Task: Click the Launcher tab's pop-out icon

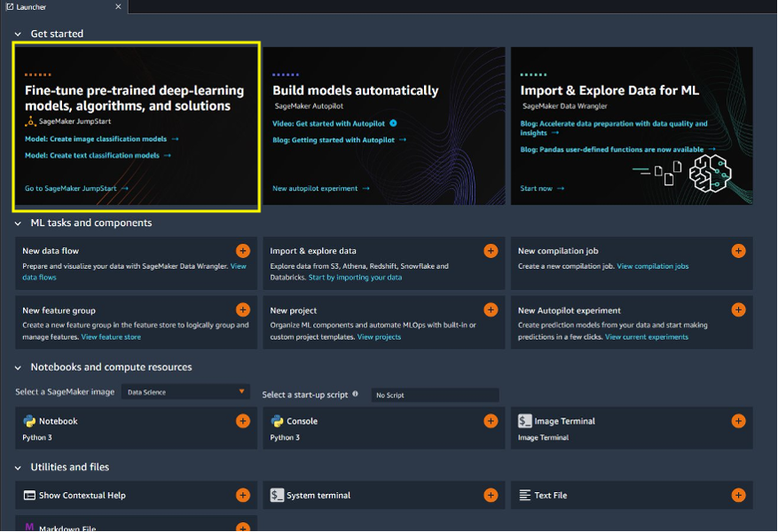Action: click(x=10, y=6)
